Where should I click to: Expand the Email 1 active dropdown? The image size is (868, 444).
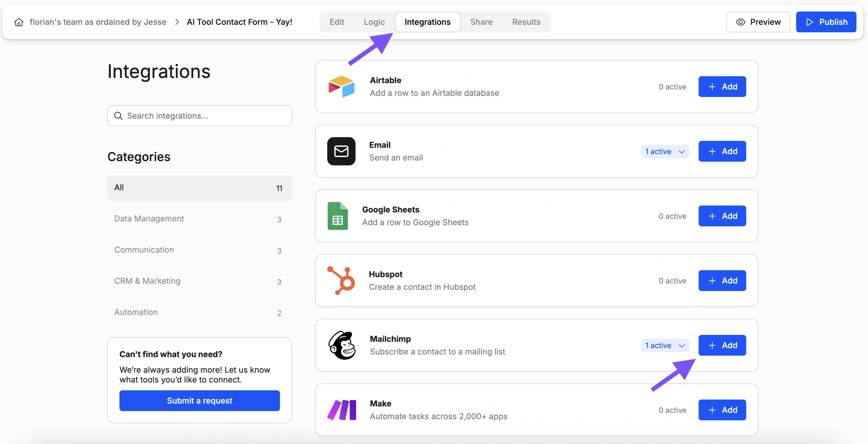665,151
